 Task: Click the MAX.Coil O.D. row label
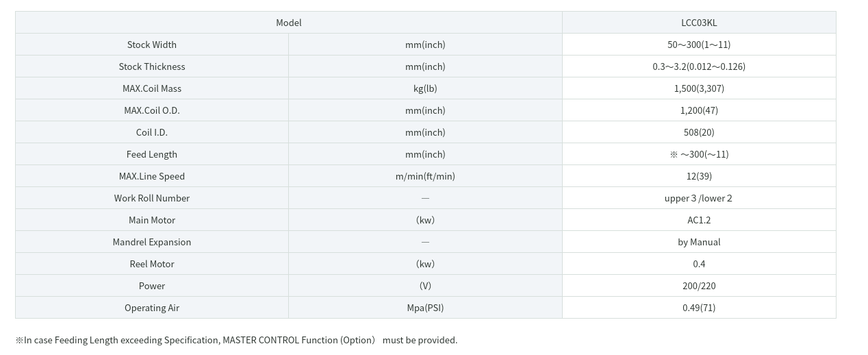point(152,110)
